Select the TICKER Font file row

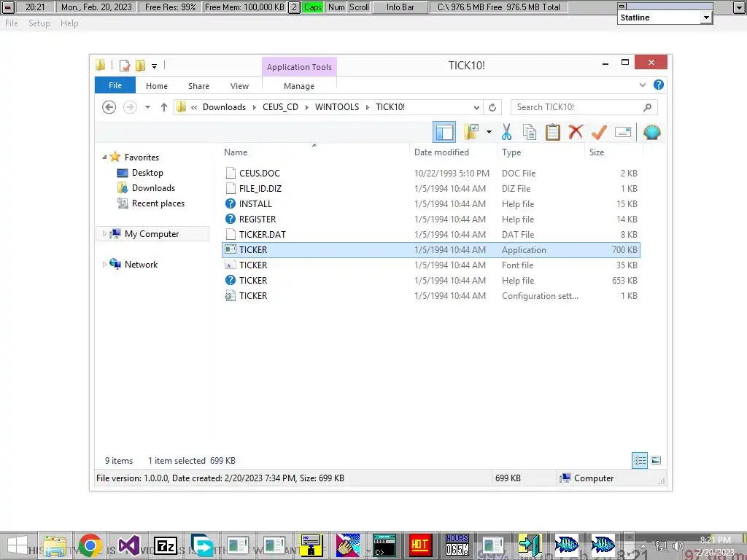coord(430,265)
